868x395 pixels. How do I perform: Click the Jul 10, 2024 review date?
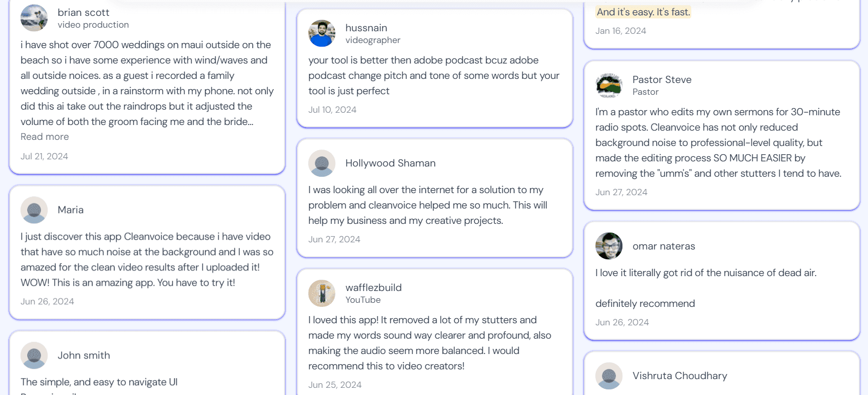(x=332, y=110)
